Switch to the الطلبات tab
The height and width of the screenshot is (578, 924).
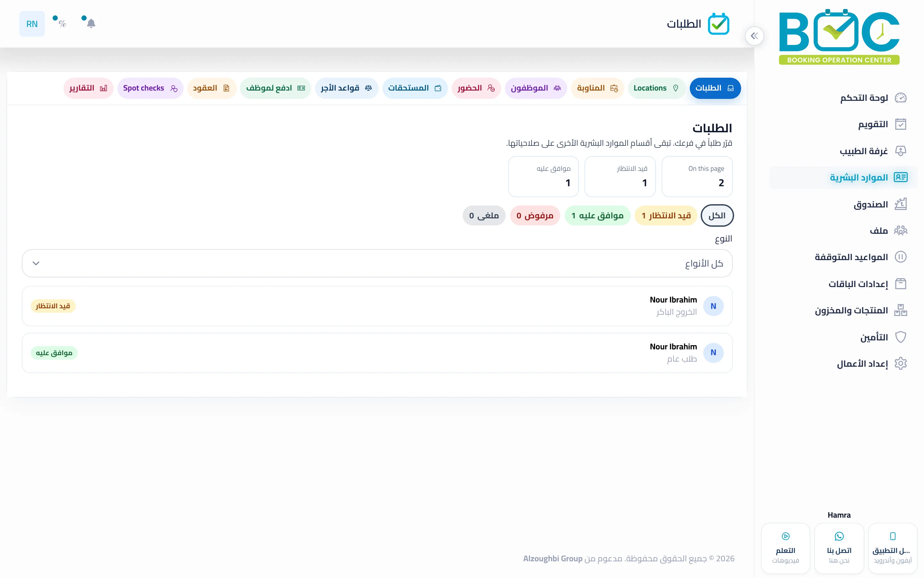point(715,88)
